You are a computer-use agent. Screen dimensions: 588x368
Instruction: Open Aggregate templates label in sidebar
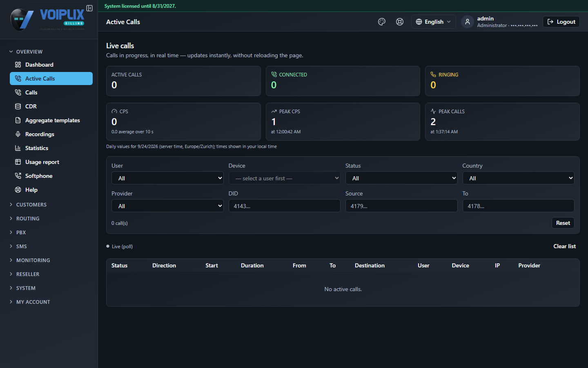click(53, 120)
